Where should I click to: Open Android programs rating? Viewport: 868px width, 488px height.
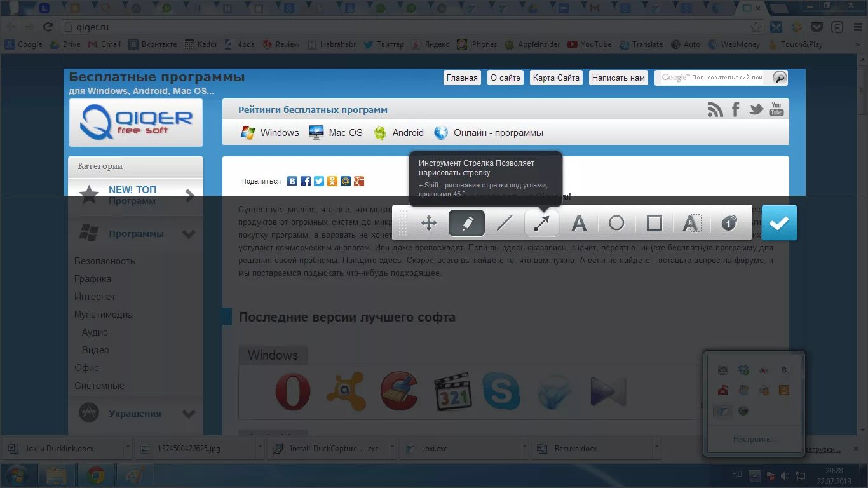point(398,133)
